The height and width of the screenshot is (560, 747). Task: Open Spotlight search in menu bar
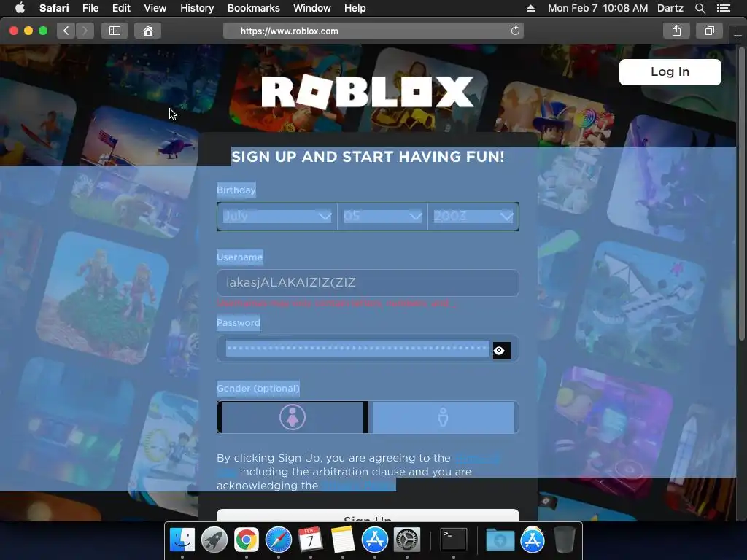tap(700, 8)
